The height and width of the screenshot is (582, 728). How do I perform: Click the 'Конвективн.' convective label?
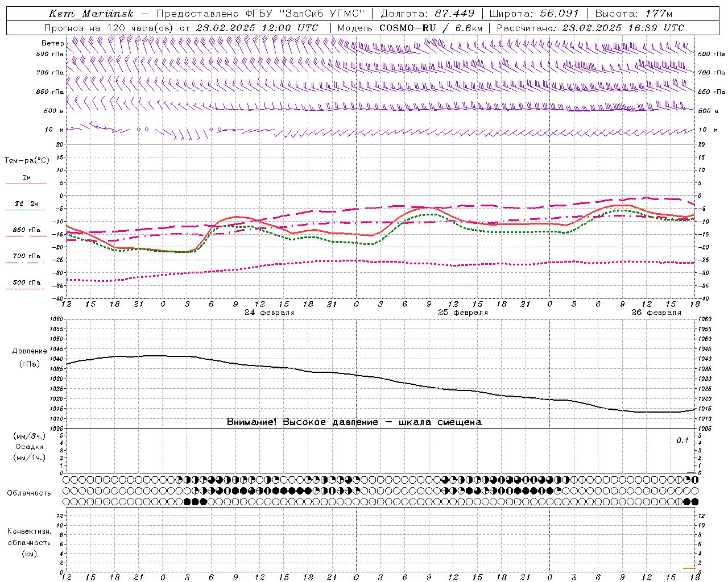pyautogui.click(x=30, y=531)
